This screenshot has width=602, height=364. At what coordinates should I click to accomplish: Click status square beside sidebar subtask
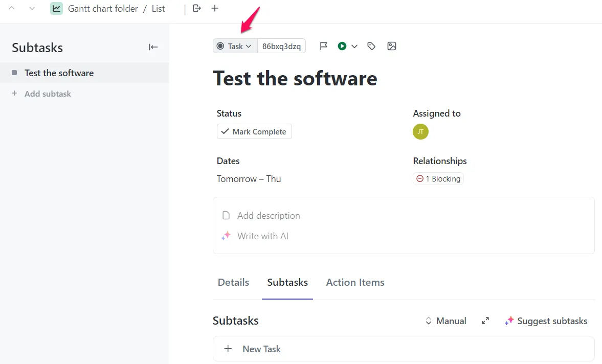click(x=14, y=73)
